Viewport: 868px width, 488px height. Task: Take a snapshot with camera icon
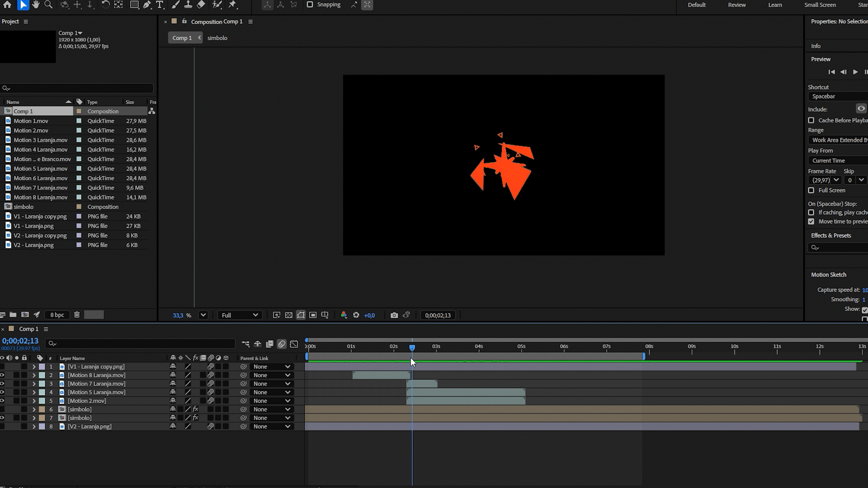[394, 315]
